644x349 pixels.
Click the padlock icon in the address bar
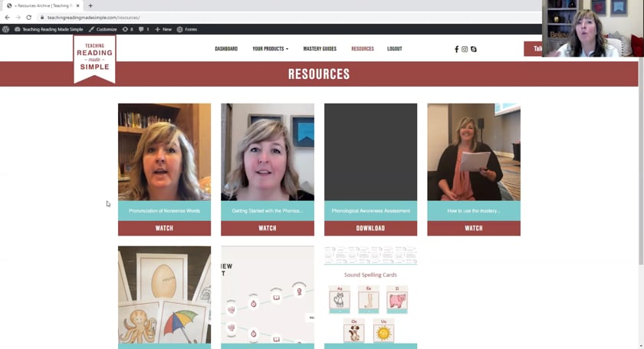pyautogui.click(x=42, y=18)
